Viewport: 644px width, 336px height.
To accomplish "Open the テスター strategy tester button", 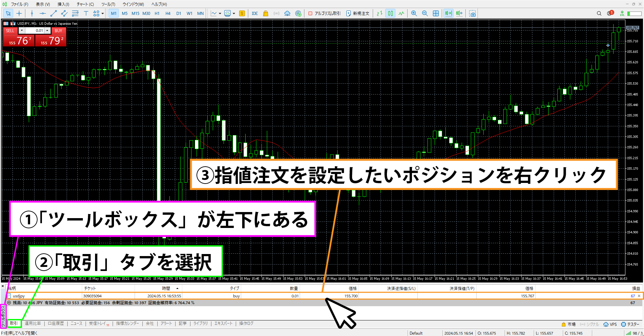I will [630, 324].
